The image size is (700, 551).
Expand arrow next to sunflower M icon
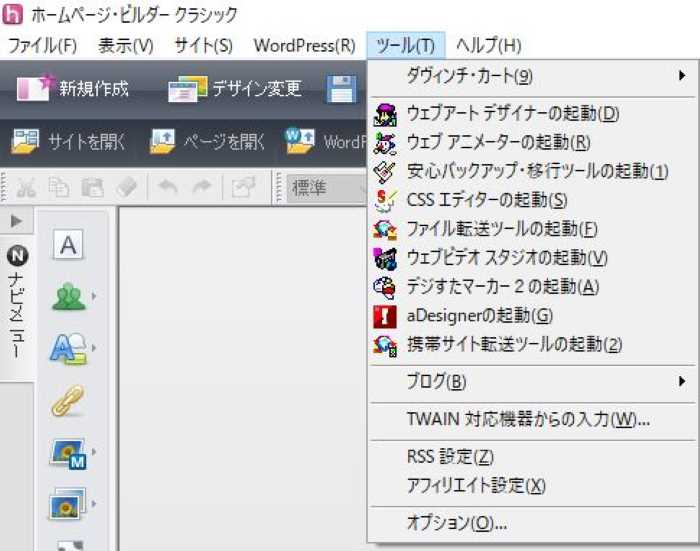click(x=94, y=452)
